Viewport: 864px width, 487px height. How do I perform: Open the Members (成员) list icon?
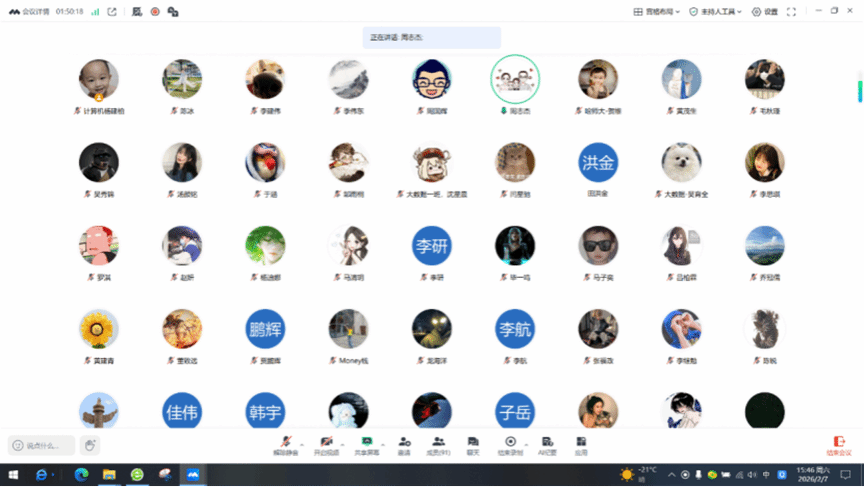click(x=438, y=444)
